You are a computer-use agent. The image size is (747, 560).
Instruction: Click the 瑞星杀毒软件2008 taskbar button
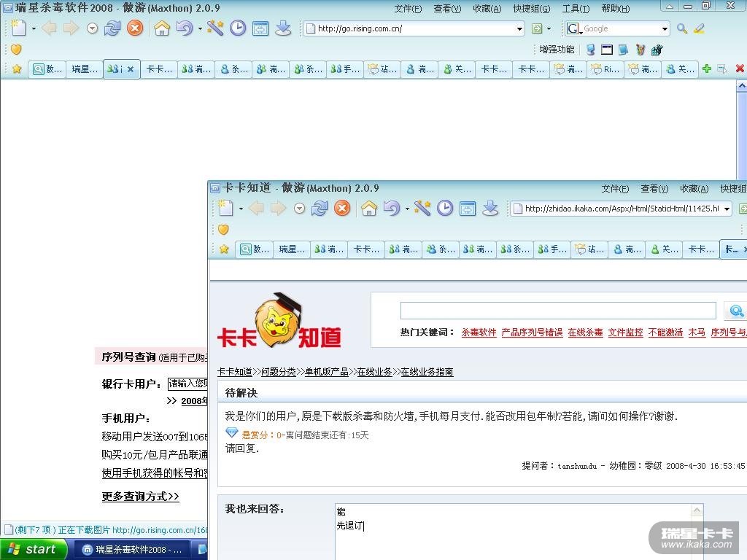point(132,550)
